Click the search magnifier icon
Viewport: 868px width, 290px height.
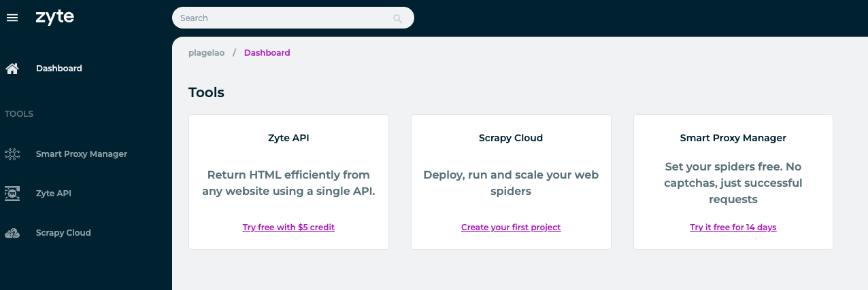point(398,18)
